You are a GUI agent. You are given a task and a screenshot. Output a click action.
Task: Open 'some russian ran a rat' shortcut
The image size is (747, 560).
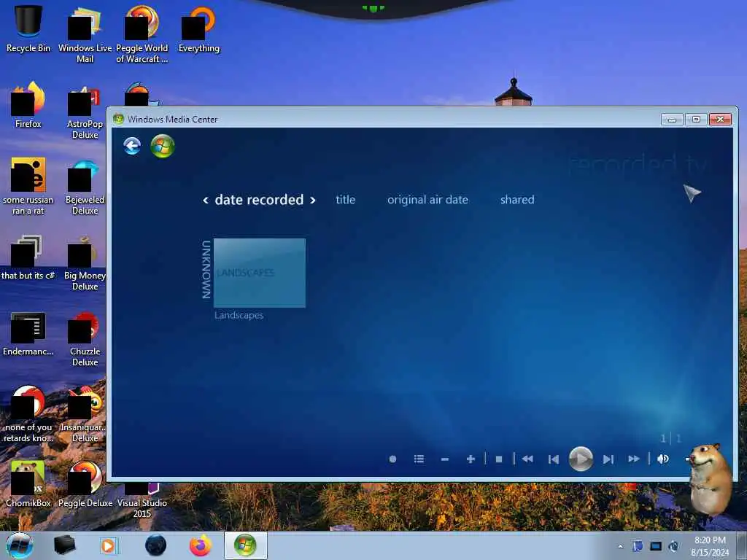(x=28, y=186)
